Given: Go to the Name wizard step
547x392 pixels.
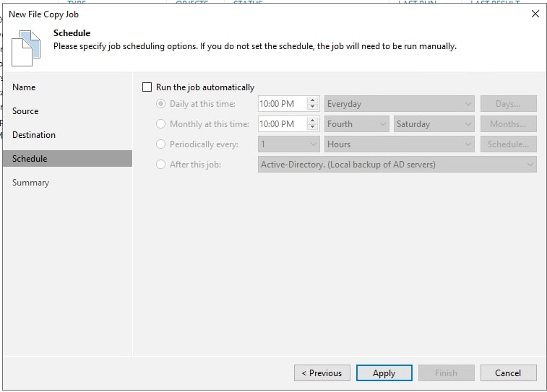Looking at the screenshot, I should (24, 87).
